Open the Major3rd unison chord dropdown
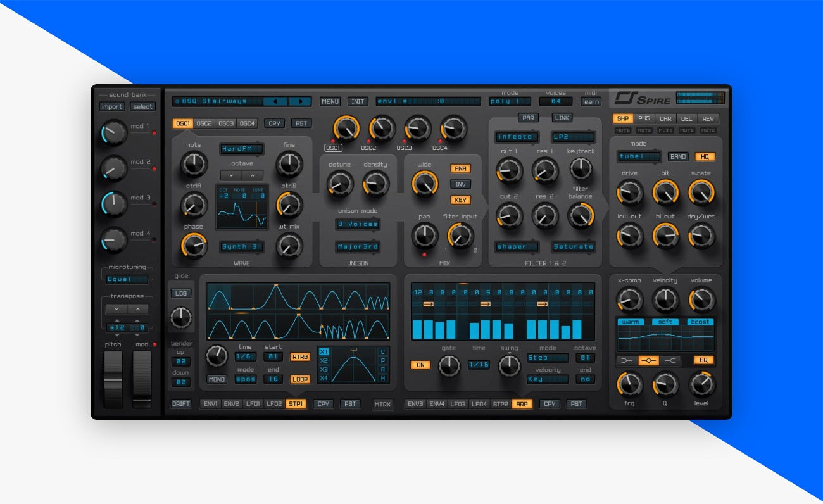This screenshot has height=504, width=823. click(x=358, y=246)
